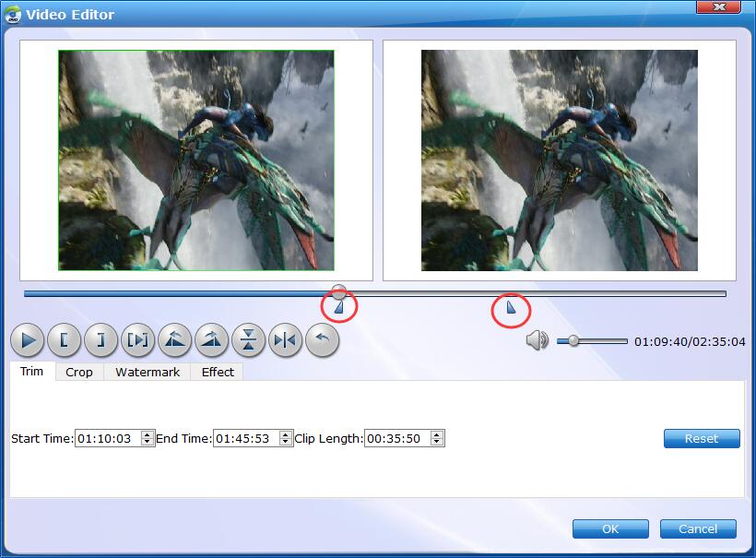Open the Effect tab

[218, 372]
